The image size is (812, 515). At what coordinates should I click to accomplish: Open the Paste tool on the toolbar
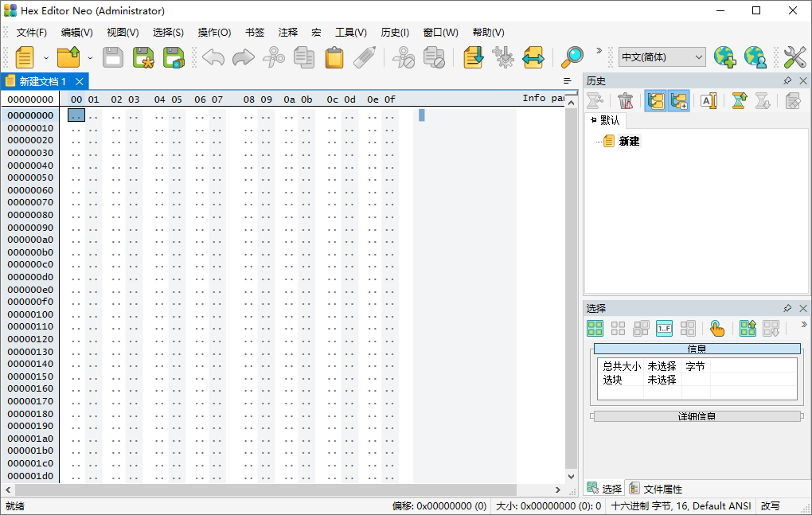[x=334, y=57]
